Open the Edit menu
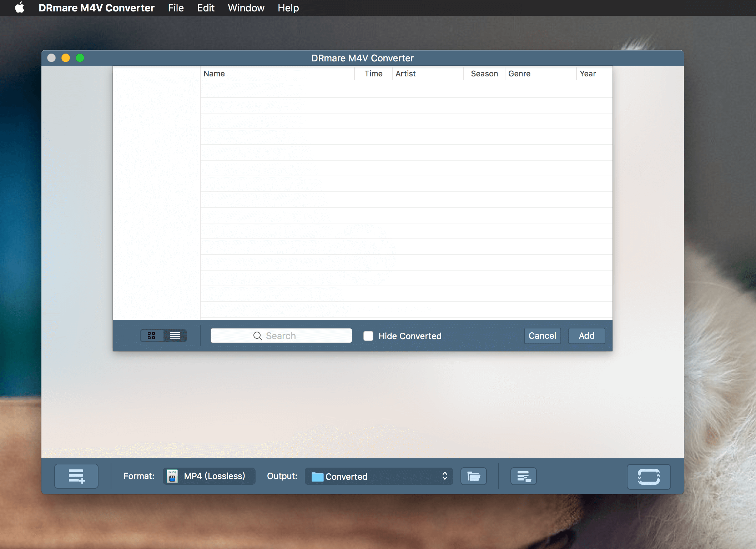This screenshot has height=549, width=756. point(206,8)
